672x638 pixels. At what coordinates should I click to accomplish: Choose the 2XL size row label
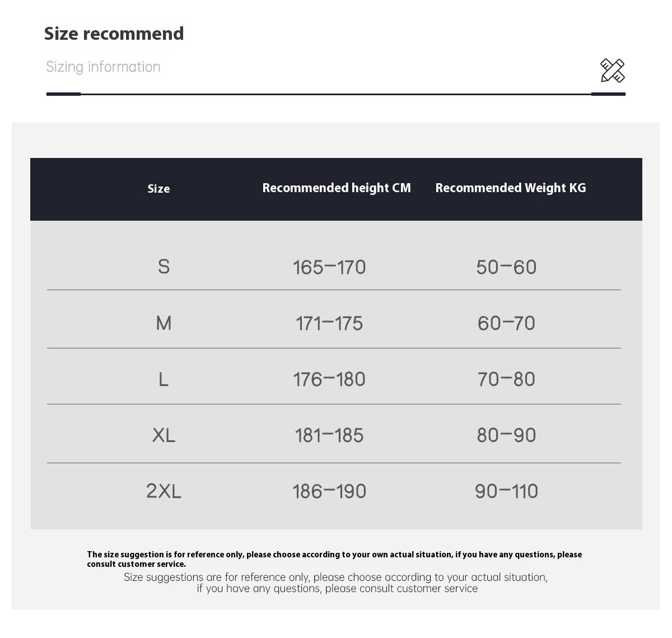(164, 491)
